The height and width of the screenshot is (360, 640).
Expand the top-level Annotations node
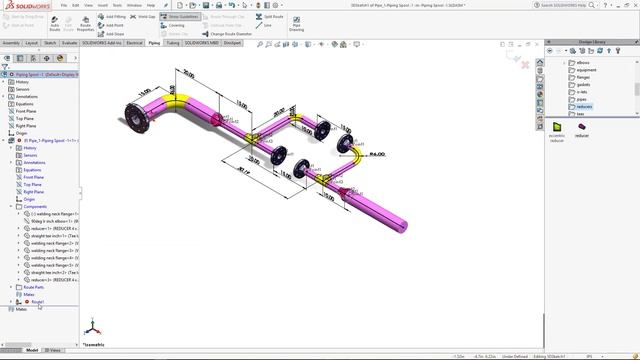(x=4, y=96)
